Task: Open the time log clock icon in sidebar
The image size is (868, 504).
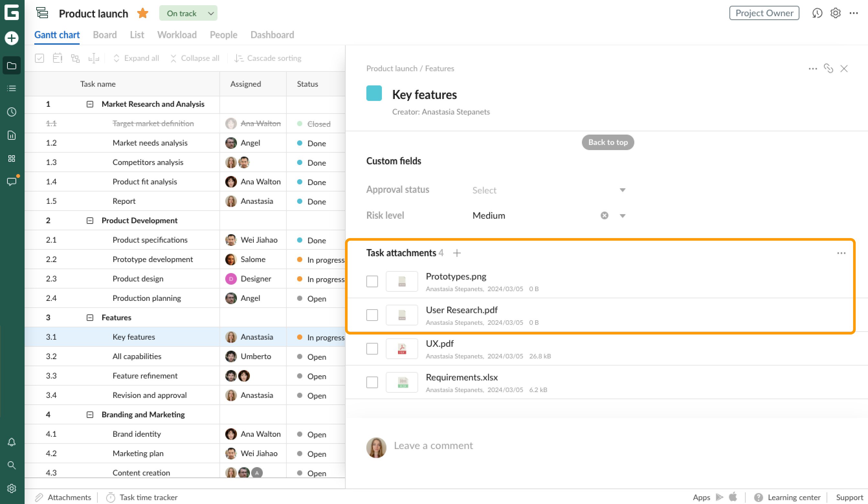Action: click(11, 112)
